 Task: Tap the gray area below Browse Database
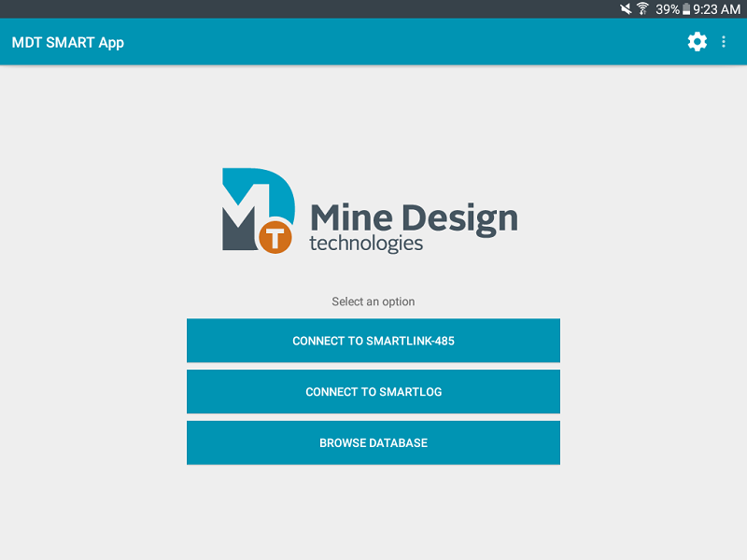pos(373,513)
